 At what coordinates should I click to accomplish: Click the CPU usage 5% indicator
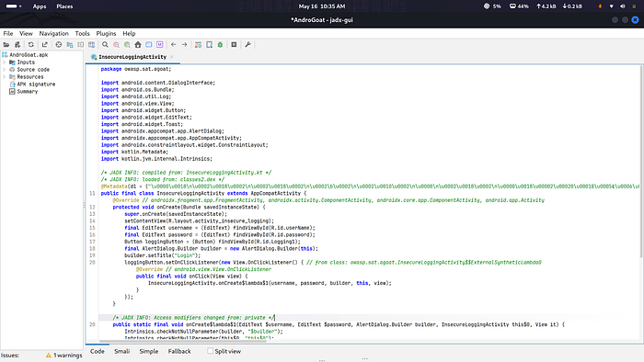pyautogui.click(x=492, y=6)
